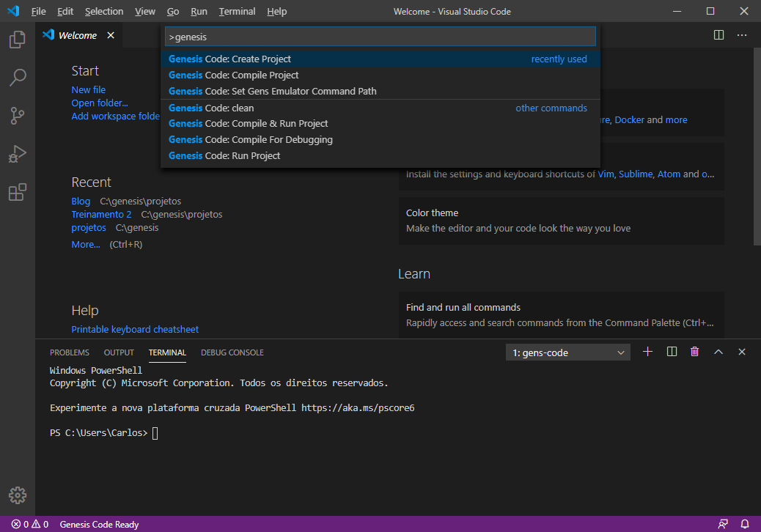Focus the PowerShell terminal prompt
Image resolution: width=761 pixels, height=532 pixels.
155,432
